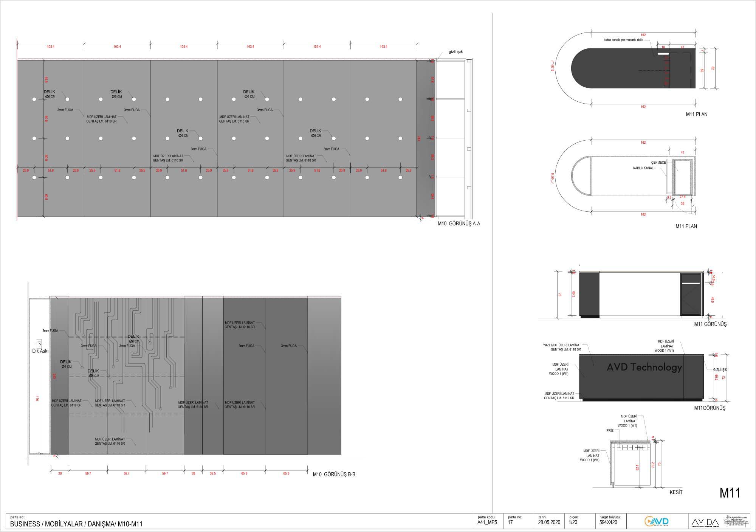
Task: Click the Dik Askı hanger symbol
Action: coord(39,344)
